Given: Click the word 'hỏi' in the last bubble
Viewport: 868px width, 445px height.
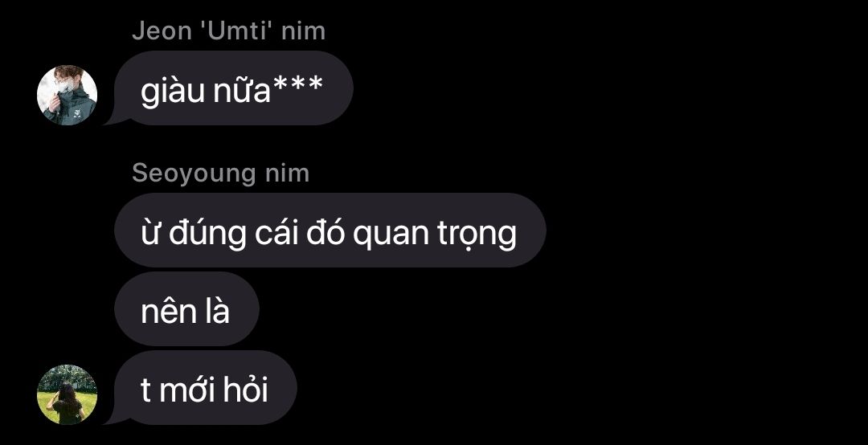Looking at the screenshot, I should coord(245,389).
